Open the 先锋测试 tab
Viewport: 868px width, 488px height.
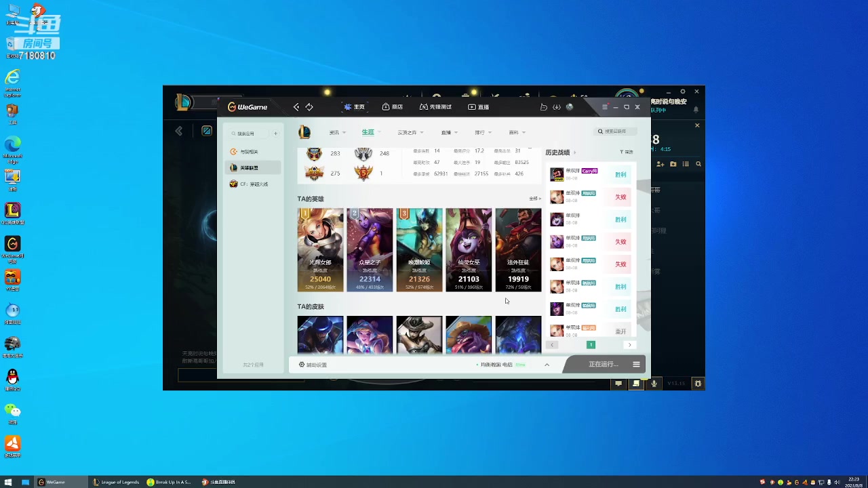pyautogui.click(x=435, y=107)
